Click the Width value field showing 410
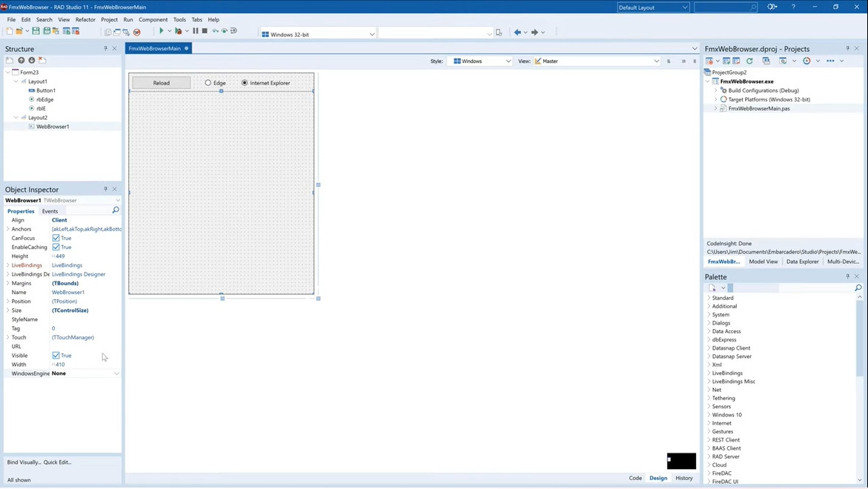The image size is (868, 489). 86,365
